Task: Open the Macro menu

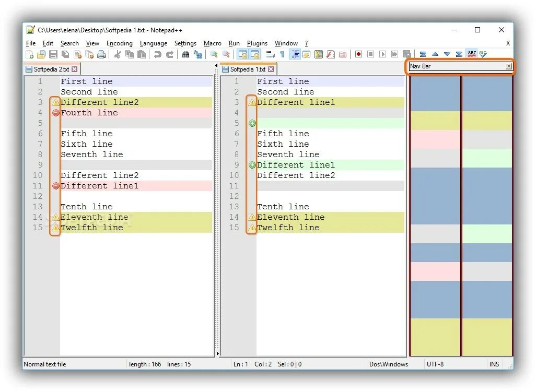Action: coord(212,43)
